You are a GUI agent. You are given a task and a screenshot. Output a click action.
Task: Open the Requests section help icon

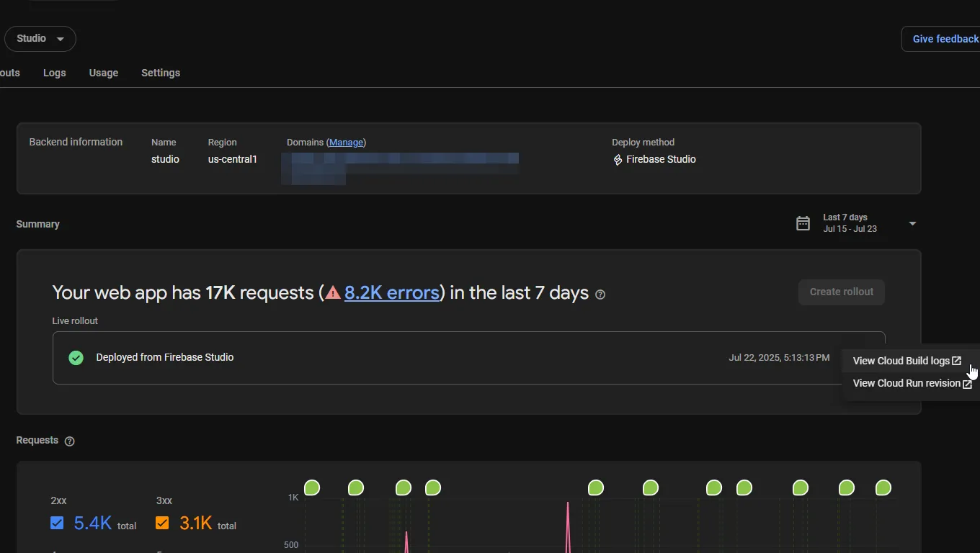(x=69, y=441)
